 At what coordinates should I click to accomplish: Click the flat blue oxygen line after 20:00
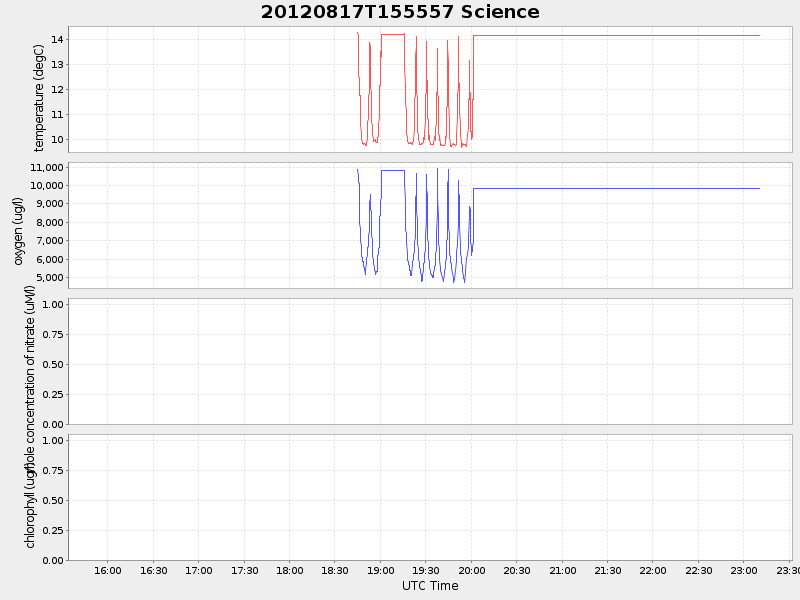(616, 189)
